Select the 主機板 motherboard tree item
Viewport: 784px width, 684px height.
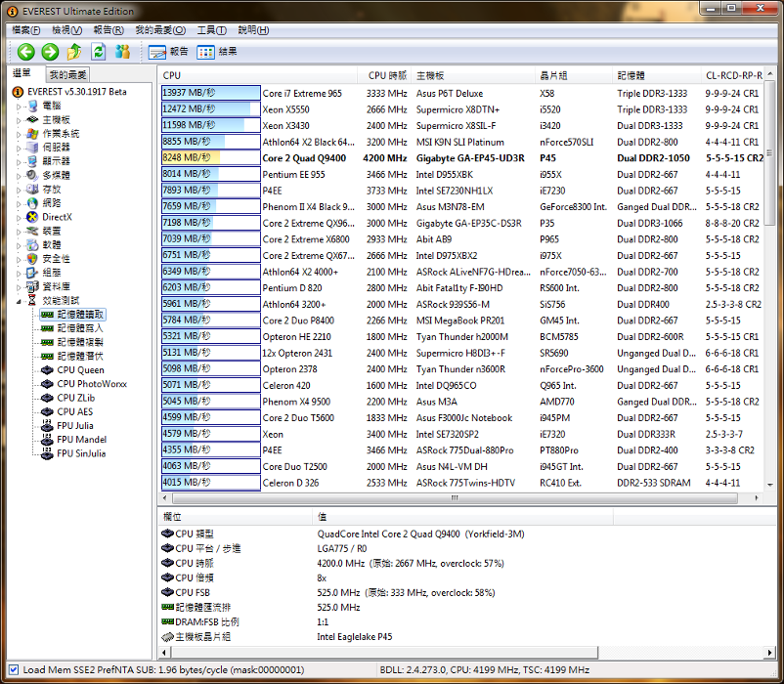56,120
